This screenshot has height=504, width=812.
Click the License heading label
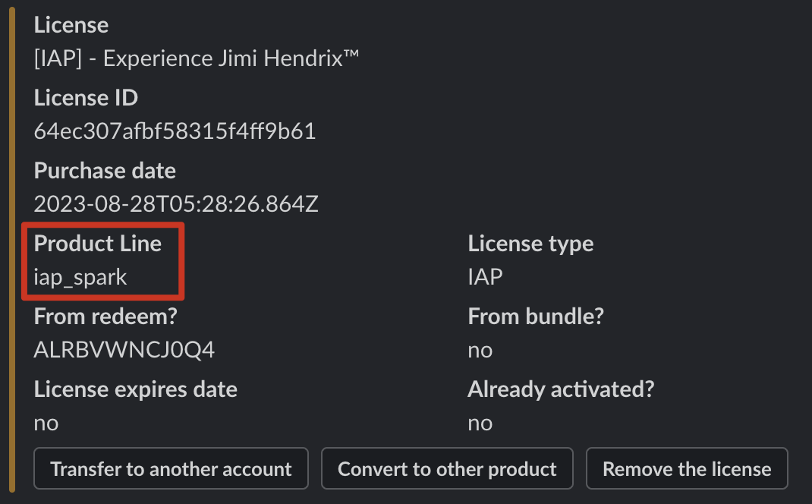[x=71, y=25]
